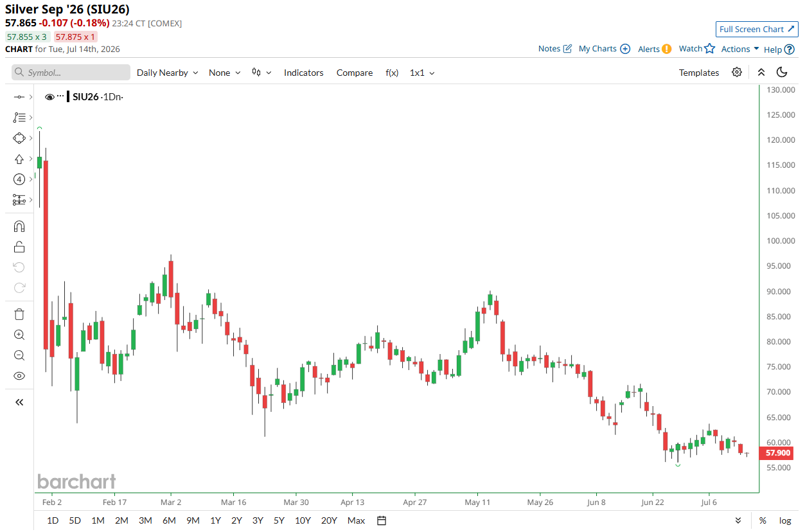This screenshot has height=532, width=805.
Task: Click bid quote 57.855 x 3
Action: [x=28, y=37]
